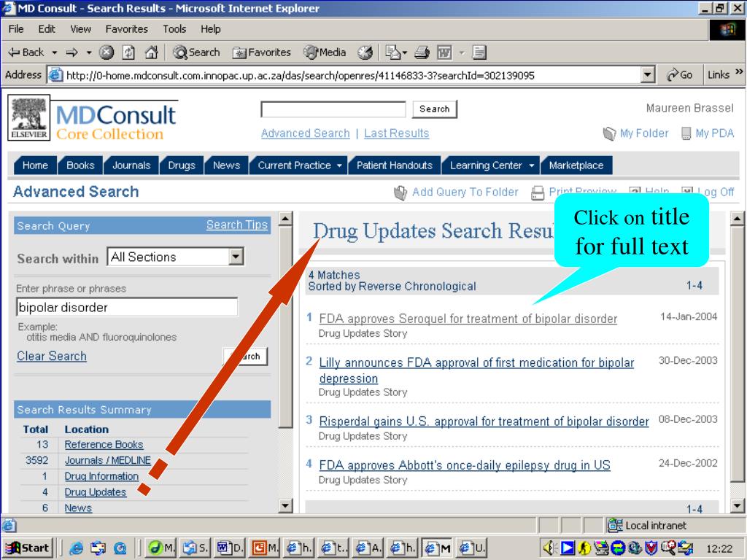The width and height of the screenshot is (747, 560).
Task: Open Journals / MEDLINE results link
Action: [108, 461]
